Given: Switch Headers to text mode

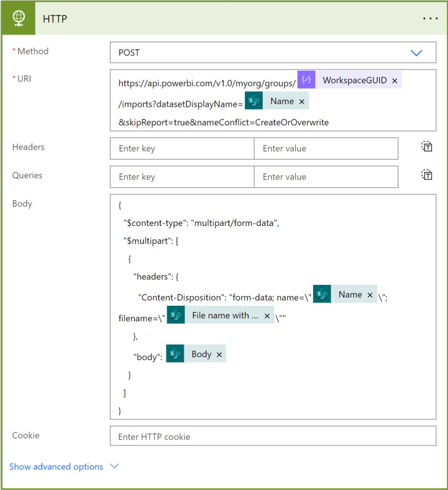Looking at the screenshot, I should [426, 147].
